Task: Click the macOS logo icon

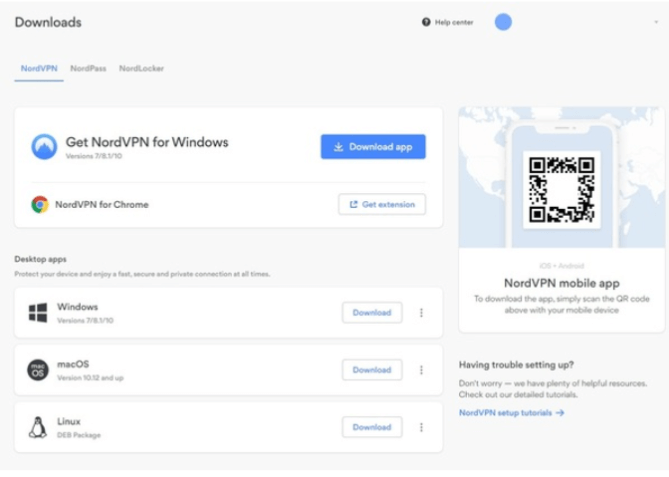Action: tap(38, 369)
